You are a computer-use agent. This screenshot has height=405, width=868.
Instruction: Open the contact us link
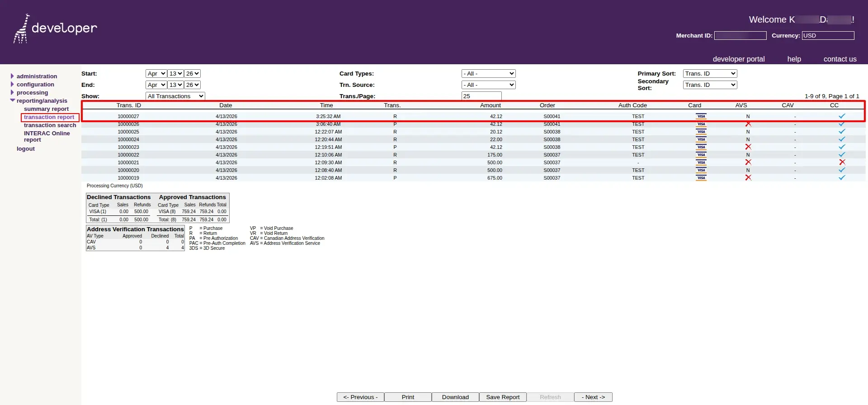pyautogui.click(x=840, y=59)
